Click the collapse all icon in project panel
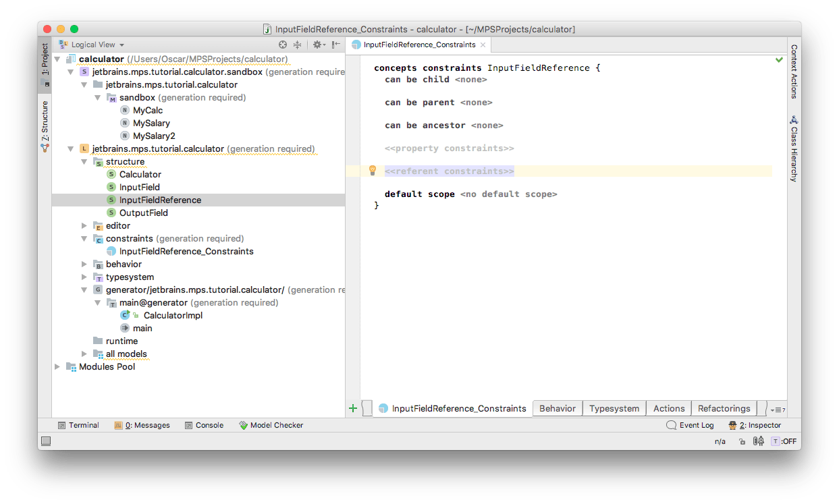Viewport: 839px width, 504px height. 297,45
